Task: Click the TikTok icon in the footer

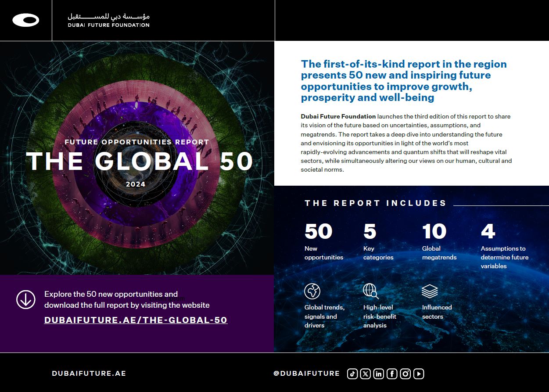Action: 352,374
